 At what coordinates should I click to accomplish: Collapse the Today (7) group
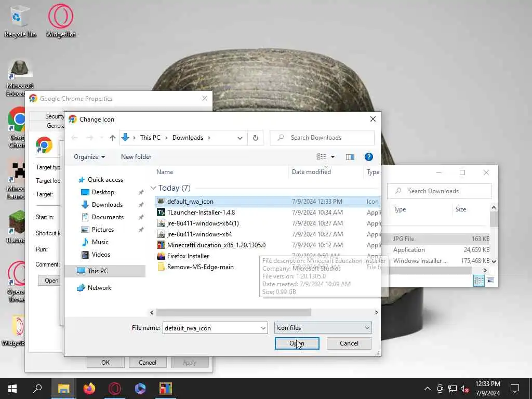click(153, 188)
